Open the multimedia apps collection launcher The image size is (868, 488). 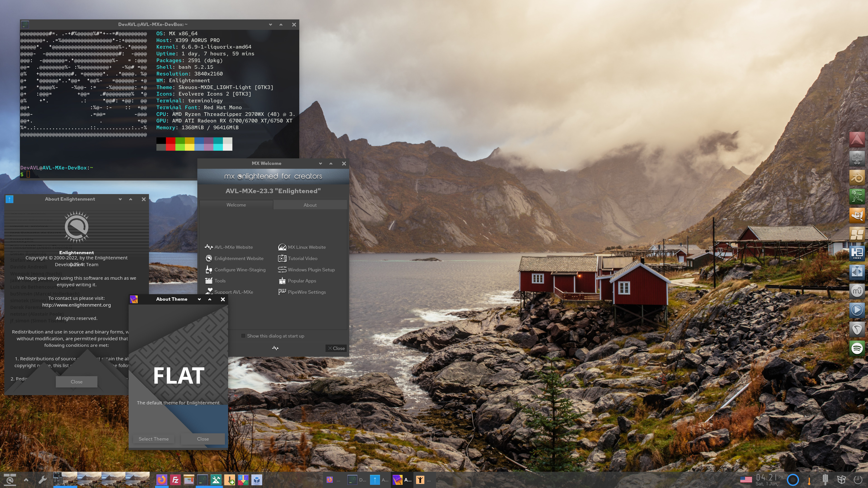click(x=243, y=480)
